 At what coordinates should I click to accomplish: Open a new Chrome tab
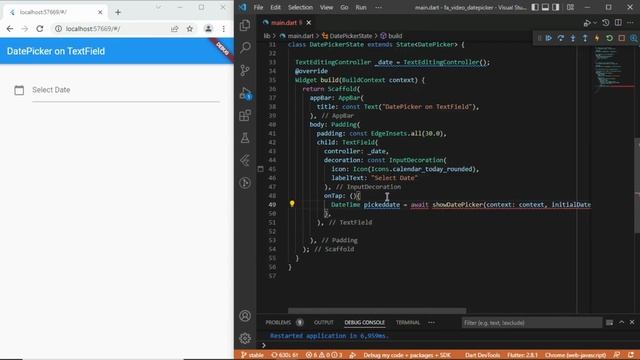pyautogui.click(x=118, y=12)
